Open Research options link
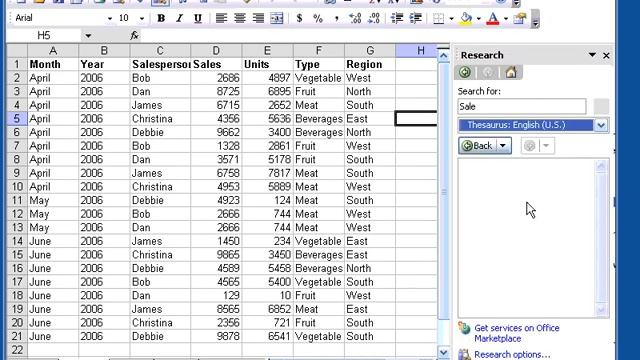This screenshot has height=360, width=640. pos(512,354)
